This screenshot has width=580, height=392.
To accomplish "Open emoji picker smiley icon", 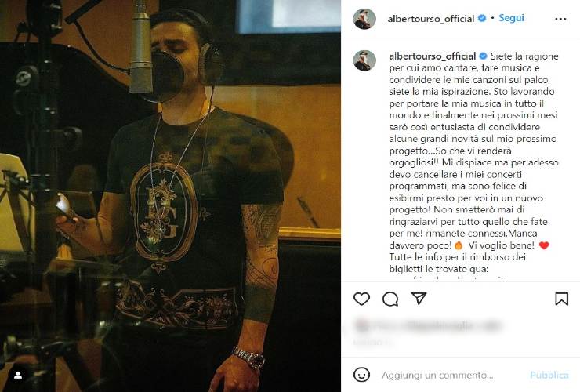I will click(x=361, y=375).
